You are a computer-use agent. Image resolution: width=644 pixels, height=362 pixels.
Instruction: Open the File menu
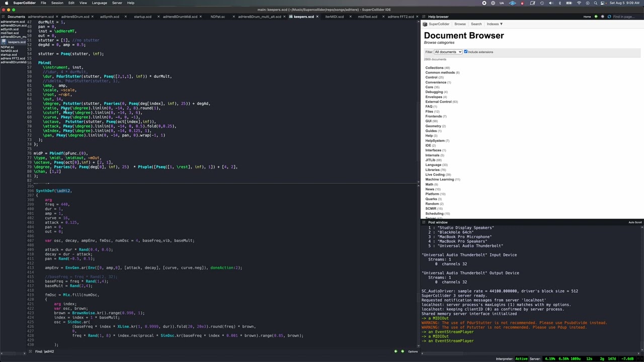43,3
